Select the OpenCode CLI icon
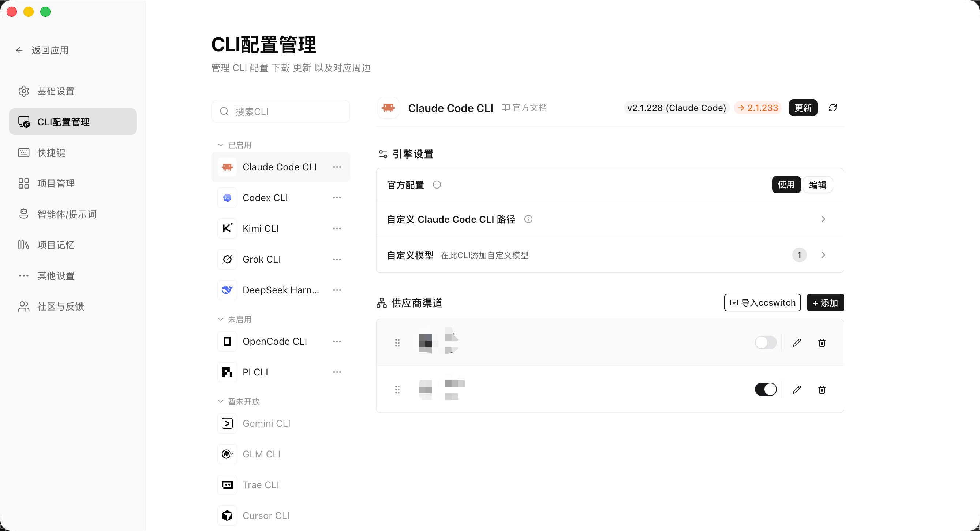 [x=227, y=341]
